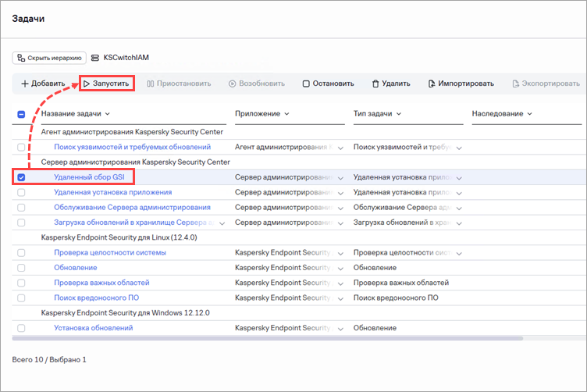Check the Поиск вредоносного ПО task
Screen dimensions: 587x392
coord(21,298)
